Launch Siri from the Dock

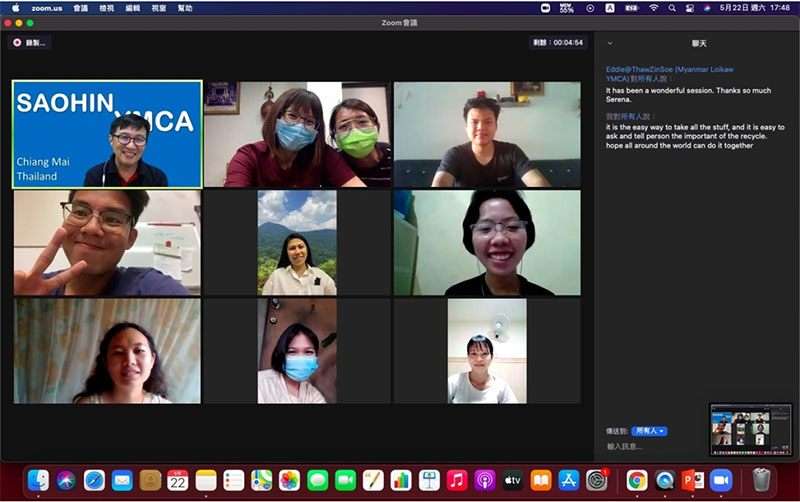tap(66, 480)
